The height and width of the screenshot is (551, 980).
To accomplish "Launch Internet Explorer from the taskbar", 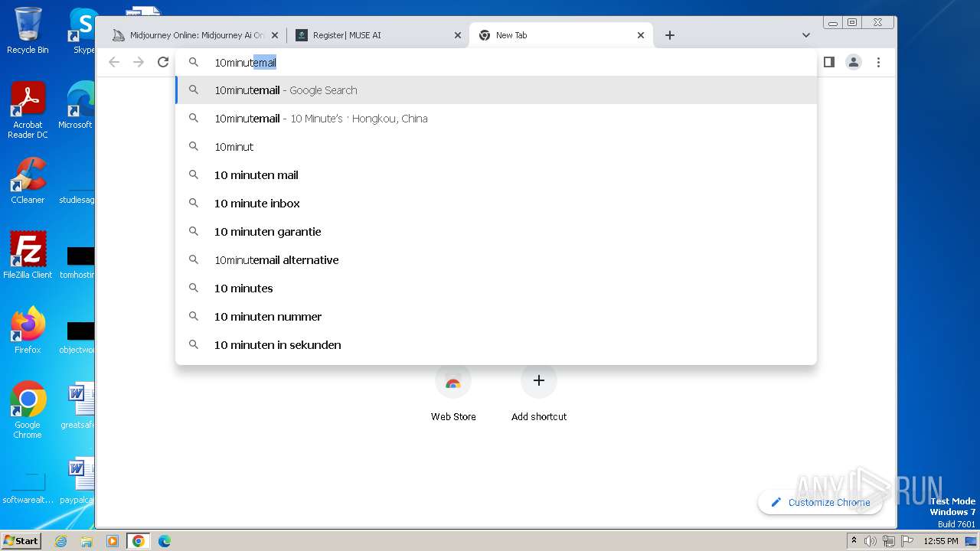I will click(60, 541).
